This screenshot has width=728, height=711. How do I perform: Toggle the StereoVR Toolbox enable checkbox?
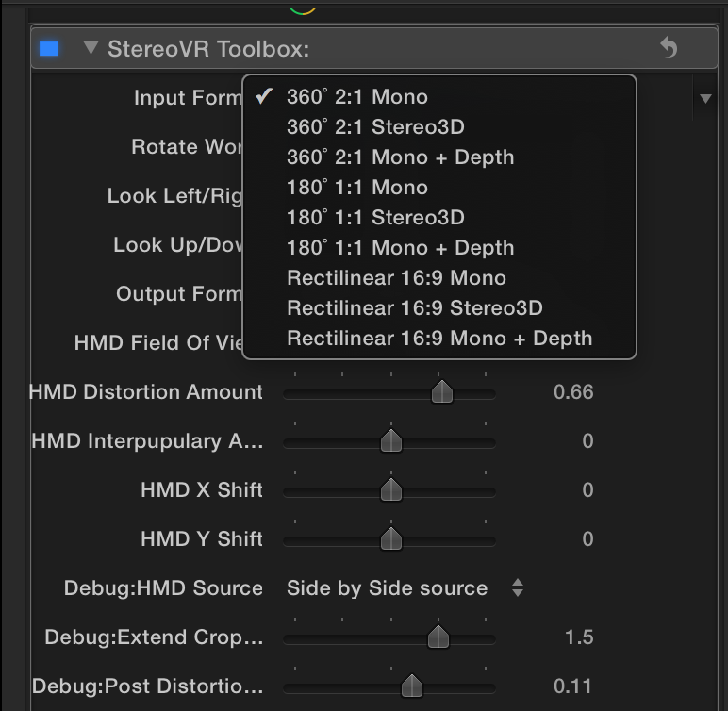(49, 48)
